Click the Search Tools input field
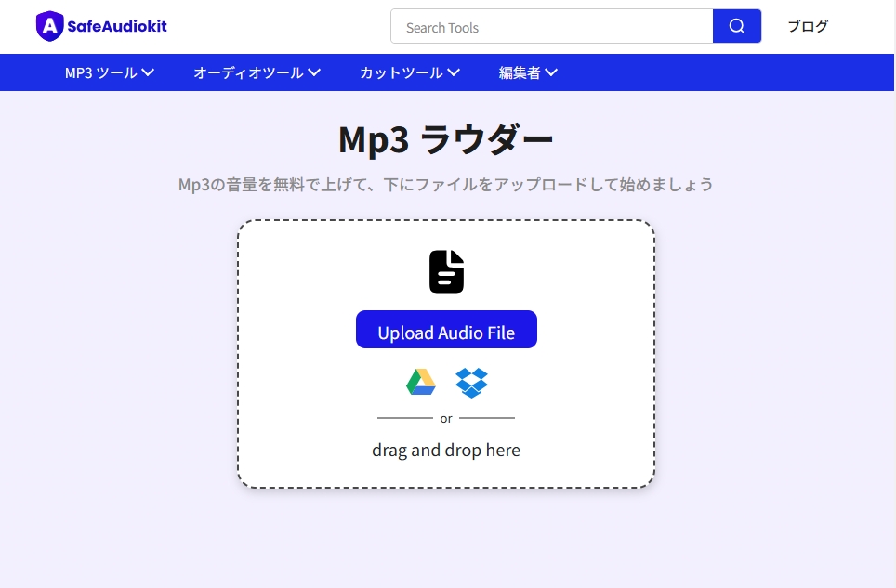Image resolution: width=896 pixels, height=588 pixels. 550,26
